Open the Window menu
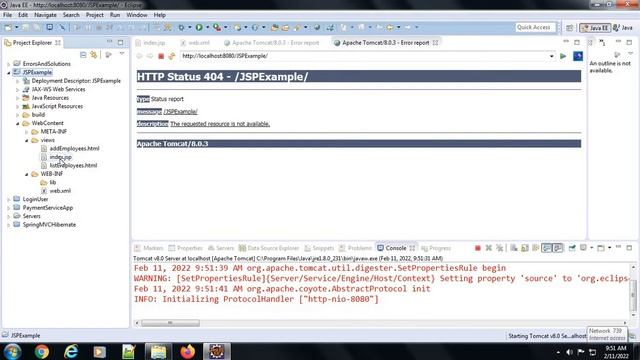The image size is (640, 360). (137, 15)
